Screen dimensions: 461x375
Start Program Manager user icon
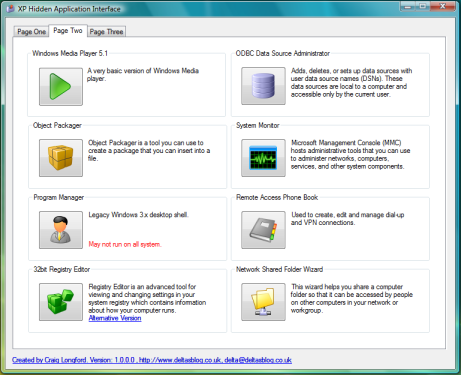pos(61,230)
